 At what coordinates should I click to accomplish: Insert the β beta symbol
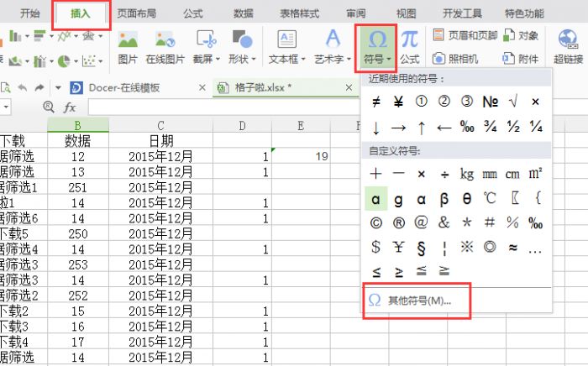444,199
